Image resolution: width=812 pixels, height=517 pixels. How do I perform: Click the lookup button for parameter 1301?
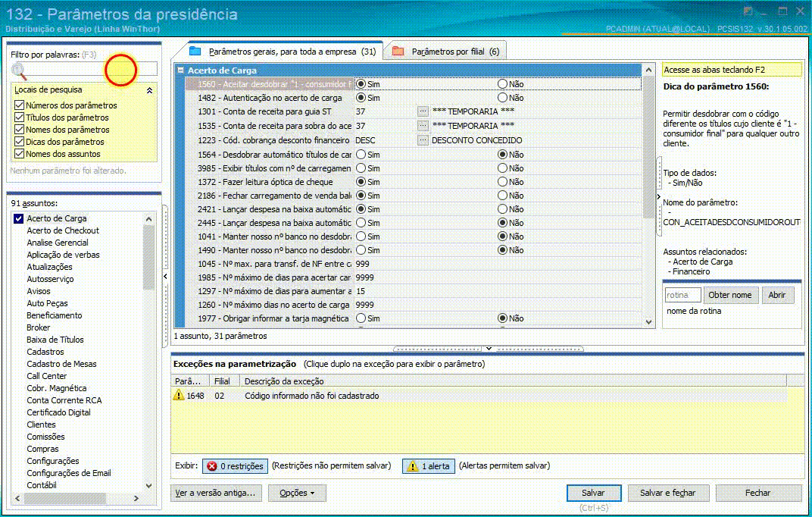423,111
